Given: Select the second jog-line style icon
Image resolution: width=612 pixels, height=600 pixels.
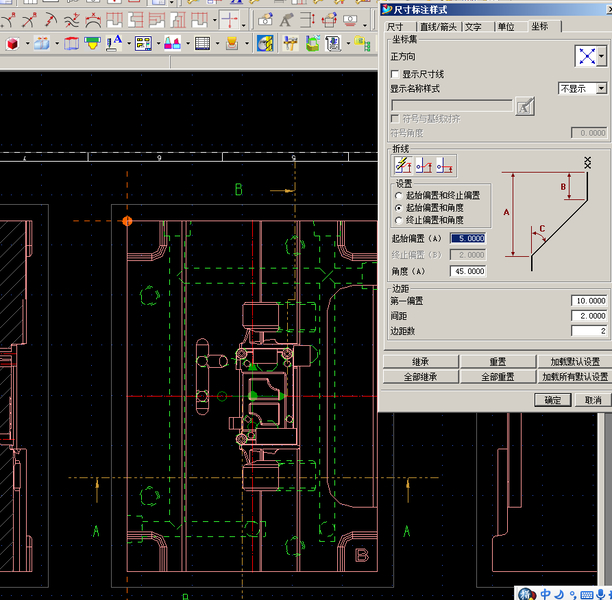Looking at the screenshot, I should click(424, 166).
